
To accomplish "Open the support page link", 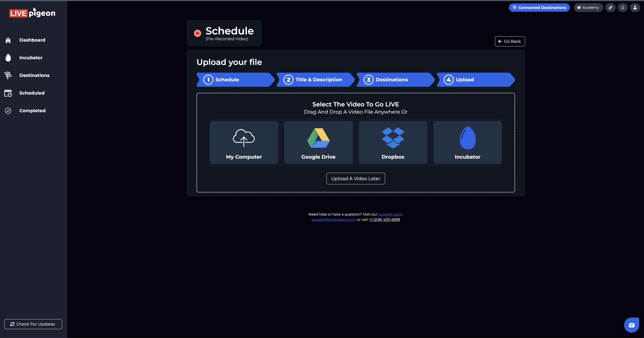I will pyautogui.click(x=390, y=214).
